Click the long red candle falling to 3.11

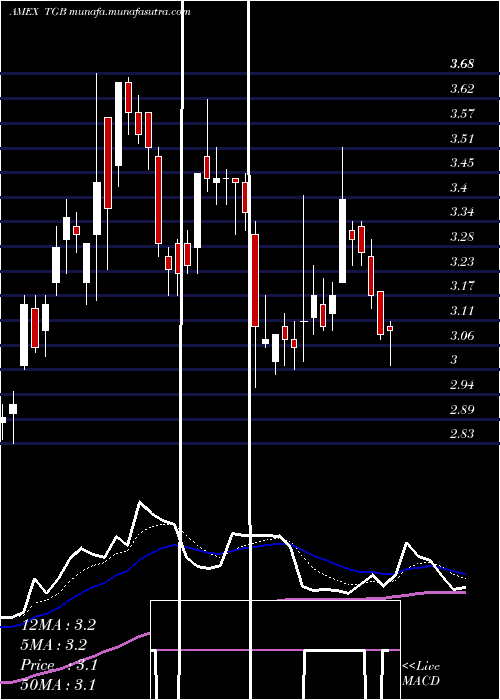[x=255, y=280]
